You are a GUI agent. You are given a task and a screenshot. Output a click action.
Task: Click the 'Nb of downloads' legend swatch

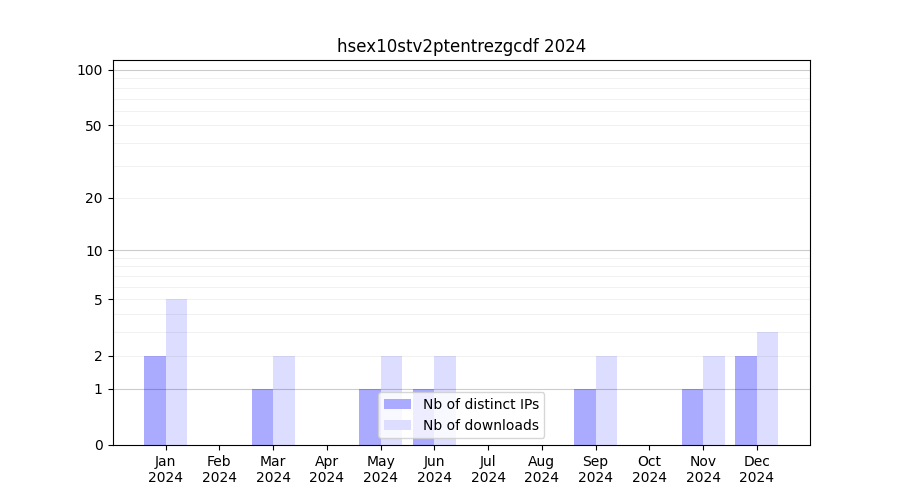[397, 425]
